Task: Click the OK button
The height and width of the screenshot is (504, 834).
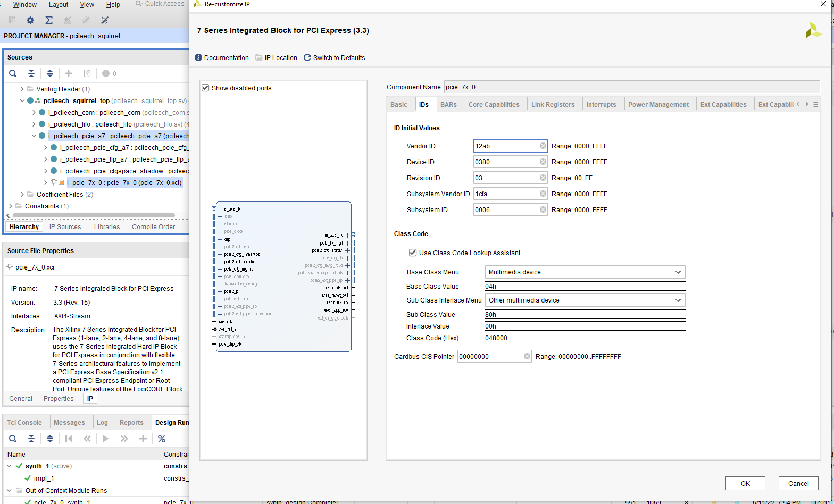Action: coord(745,483)
